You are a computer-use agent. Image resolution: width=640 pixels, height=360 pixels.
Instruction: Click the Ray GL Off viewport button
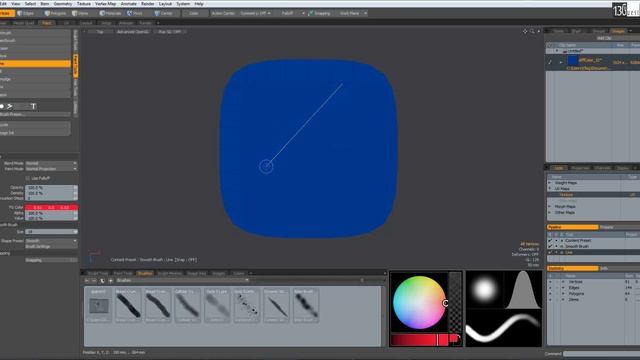pos(169,31)
